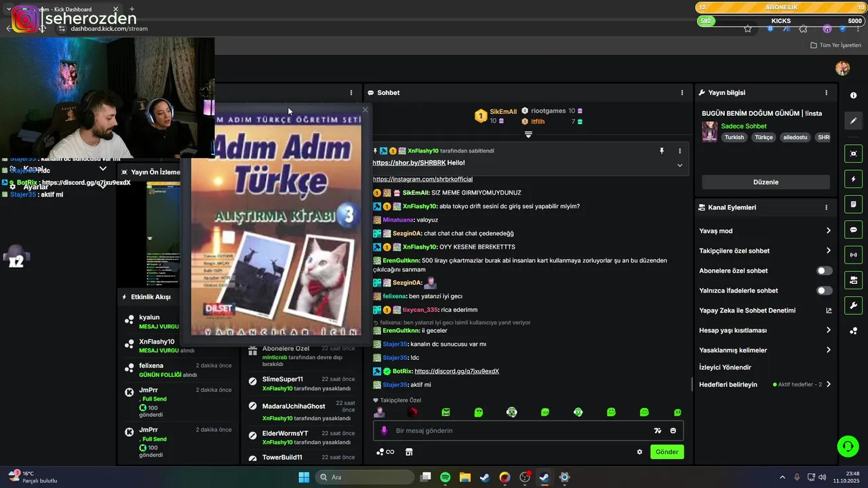Screen dimensions: 868x488
Task: Open the wrench tools sidebar icon
Action: [x=853, y=306]
